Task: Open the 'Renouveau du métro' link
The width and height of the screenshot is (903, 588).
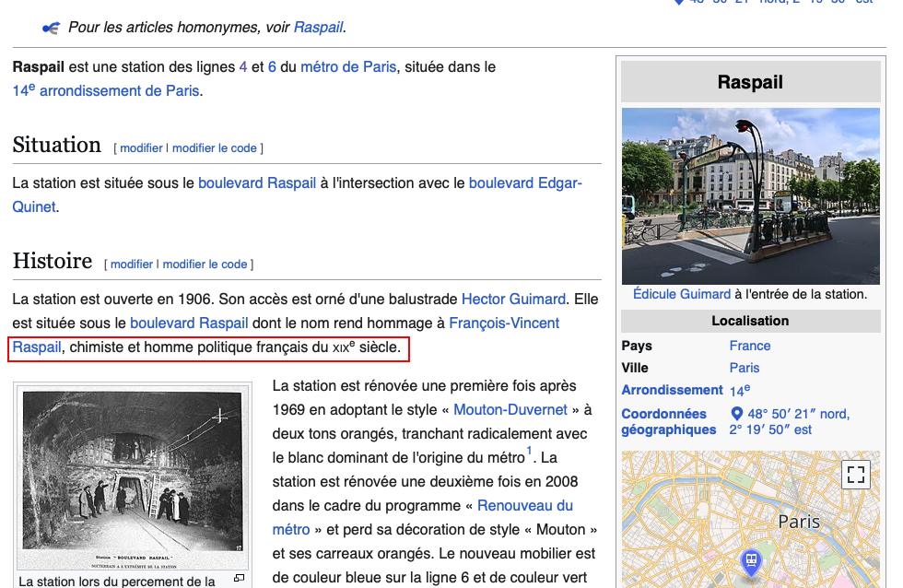Action: [525, 506]
